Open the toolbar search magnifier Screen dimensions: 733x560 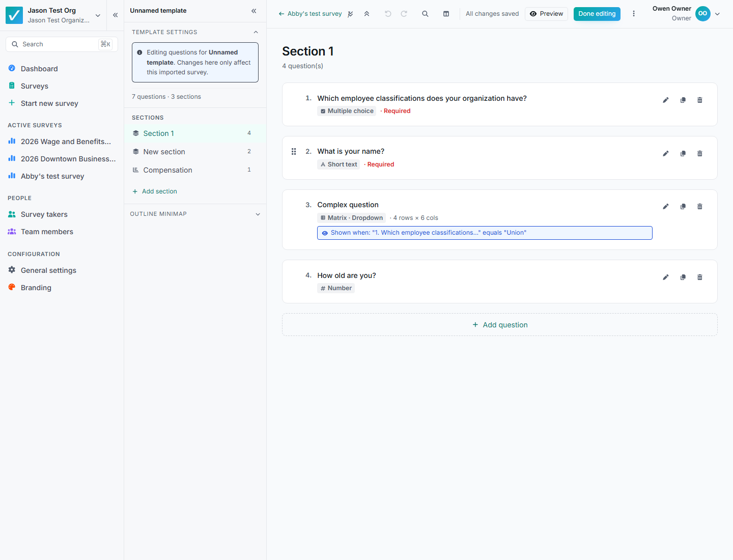(425, 14)
